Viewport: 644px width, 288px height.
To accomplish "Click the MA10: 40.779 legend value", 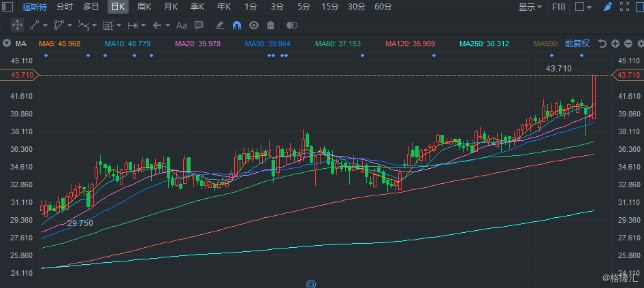I will point(128,44).
